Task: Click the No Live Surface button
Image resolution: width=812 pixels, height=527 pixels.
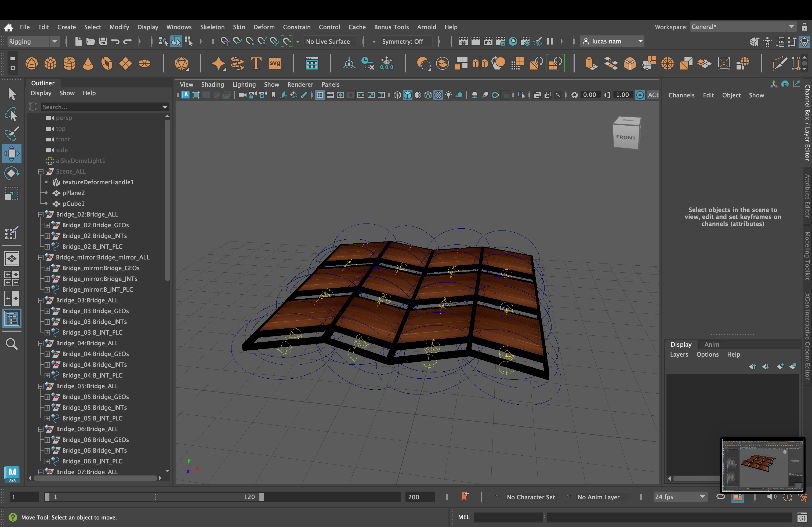Action: [x=328, y=42]
